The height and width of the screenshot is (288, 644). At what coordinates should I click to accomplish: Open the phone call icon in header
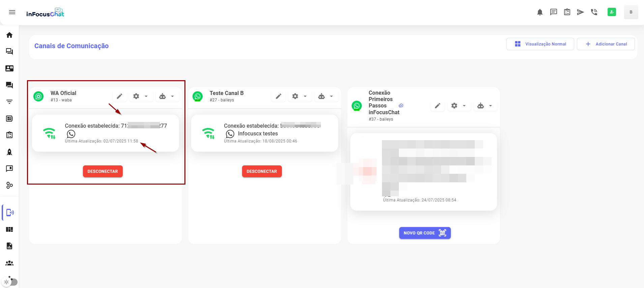click(594, 12)
